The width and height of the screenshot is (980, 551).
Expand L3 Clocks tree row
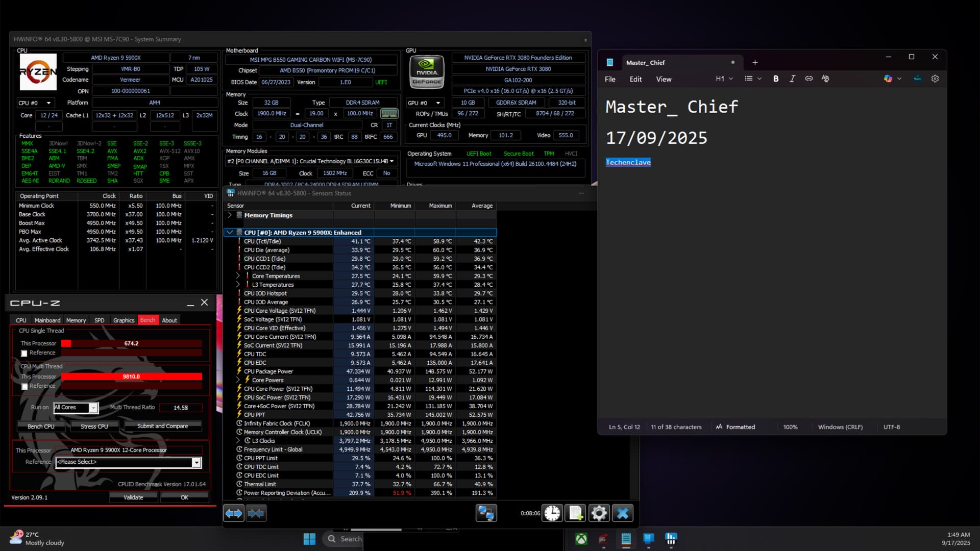[238, 440]
